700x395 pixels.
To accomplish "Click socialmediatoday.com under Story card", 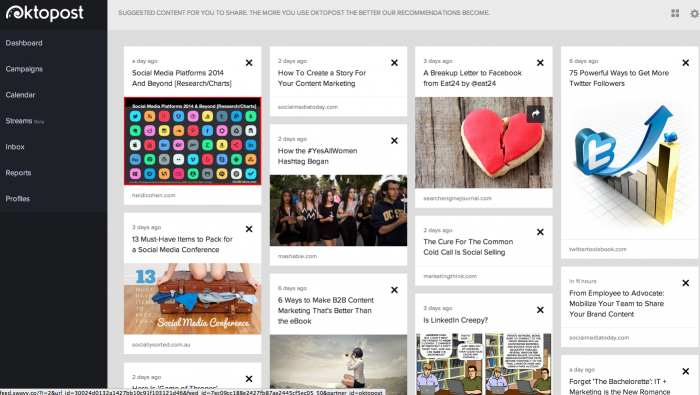I will pyautogui.click(x=308, y=107).
